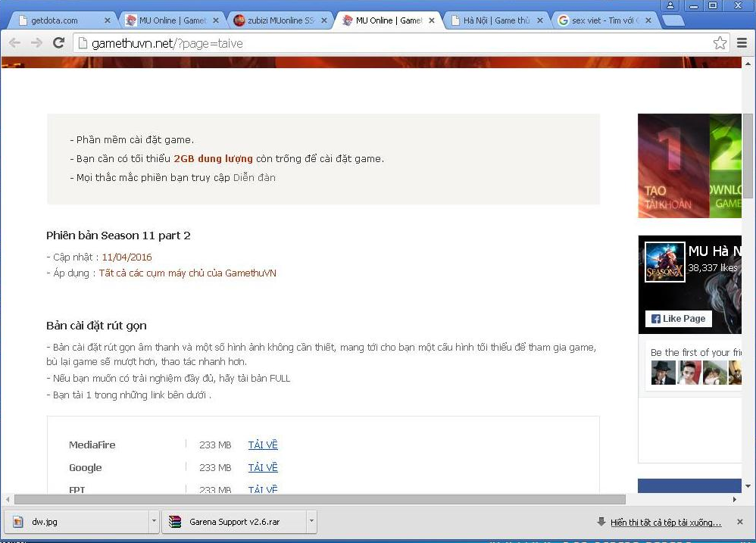
Task: Open the Diễn đàn forum link
Action: (254, 177)
